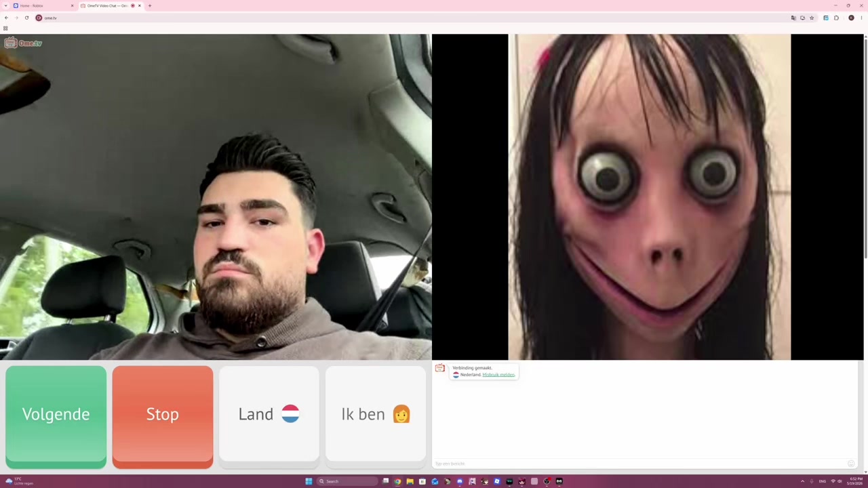Reload the ome.tv page
The height and width of the screenshot is (488, 868).
(26, 18)
